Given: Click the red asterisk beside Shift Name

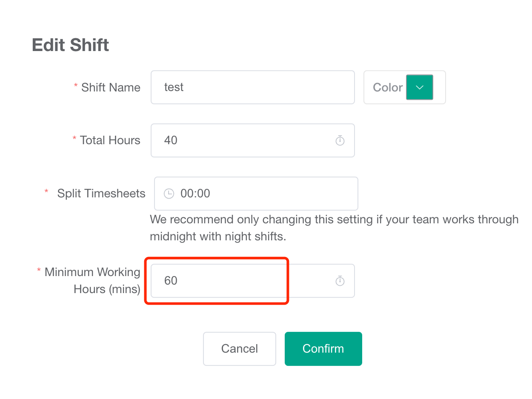Looking at the screenshot, I should pos(76,86).
